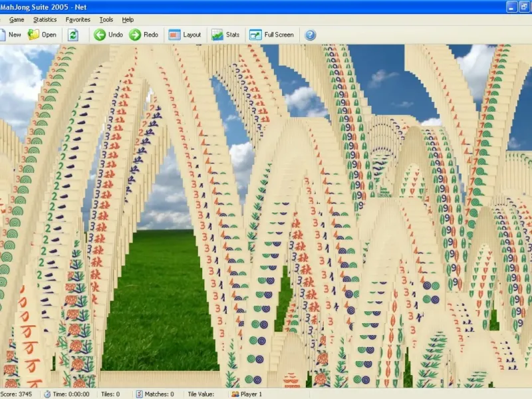
Task: Click the Matches icon in status bar
Action: click(139, 394)
